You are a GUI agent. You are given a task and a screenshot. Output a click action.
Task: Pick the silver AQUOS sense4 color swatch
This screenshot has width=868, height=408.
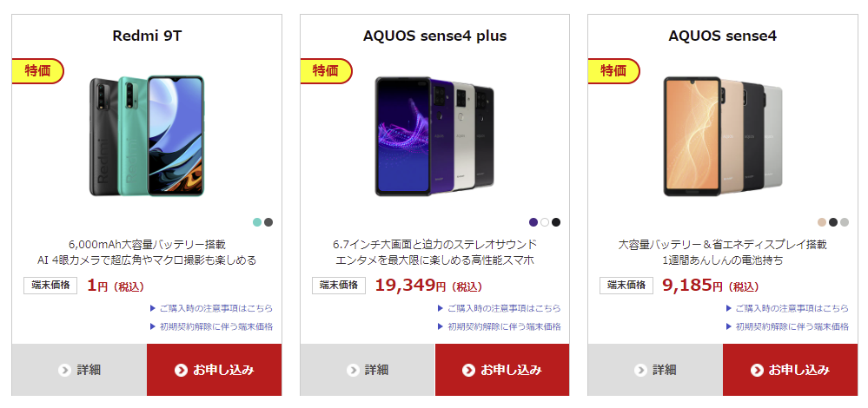point(845,222)
